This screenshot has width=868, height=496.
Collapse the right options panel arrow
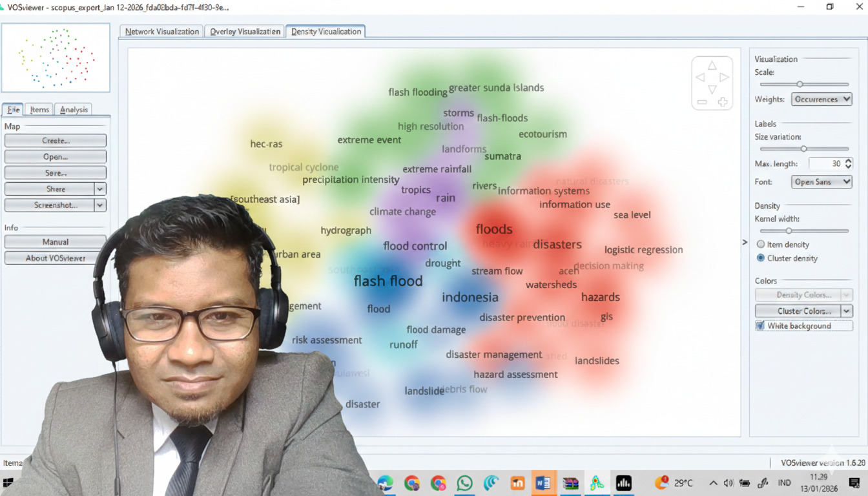pos(745,242)
